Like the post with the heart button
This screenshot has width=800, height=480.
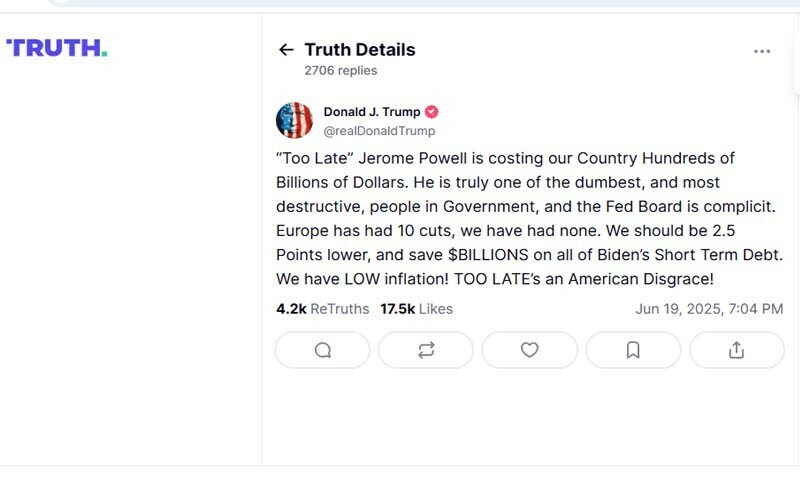click(530, 350)
